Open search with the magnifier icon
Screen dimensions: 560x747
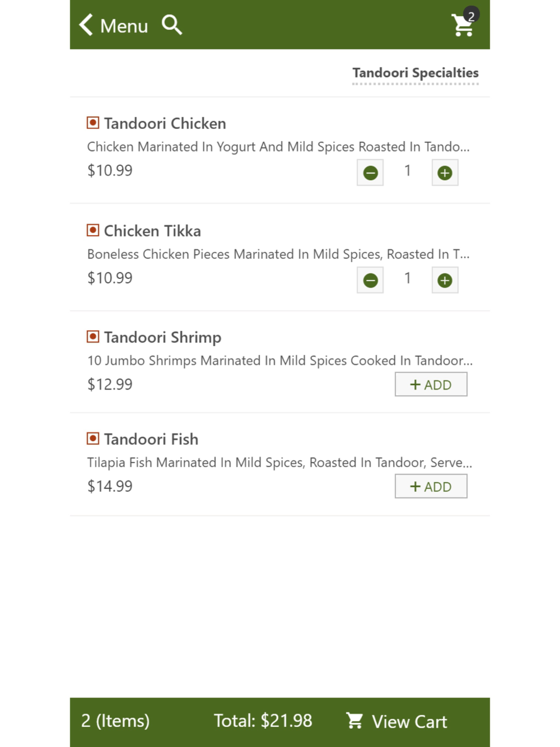tap(172, 25)
